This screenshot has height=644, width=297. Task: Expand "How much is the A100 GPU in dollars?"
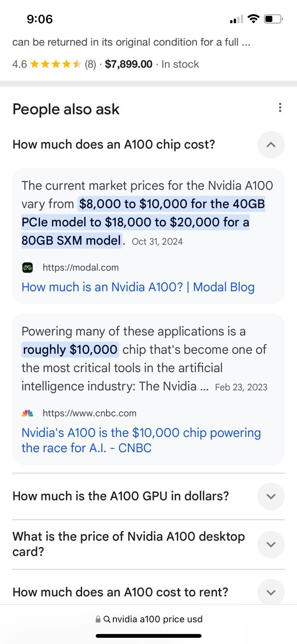pyautogui.click(x=271, y=496)
